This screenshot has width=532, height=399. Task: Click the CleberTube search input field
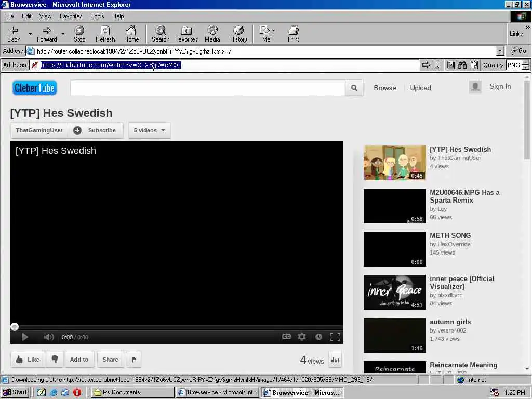[208, 88]
